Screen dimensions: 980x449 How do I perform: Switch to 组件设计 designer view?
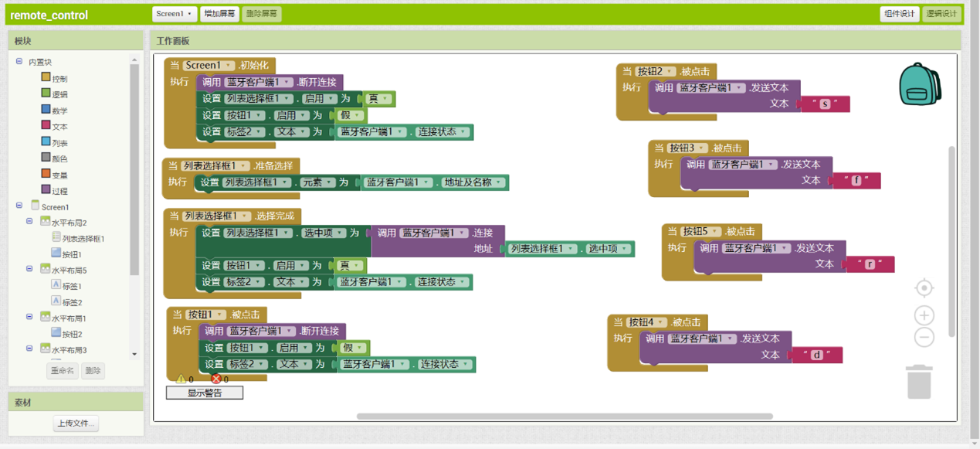900,14
